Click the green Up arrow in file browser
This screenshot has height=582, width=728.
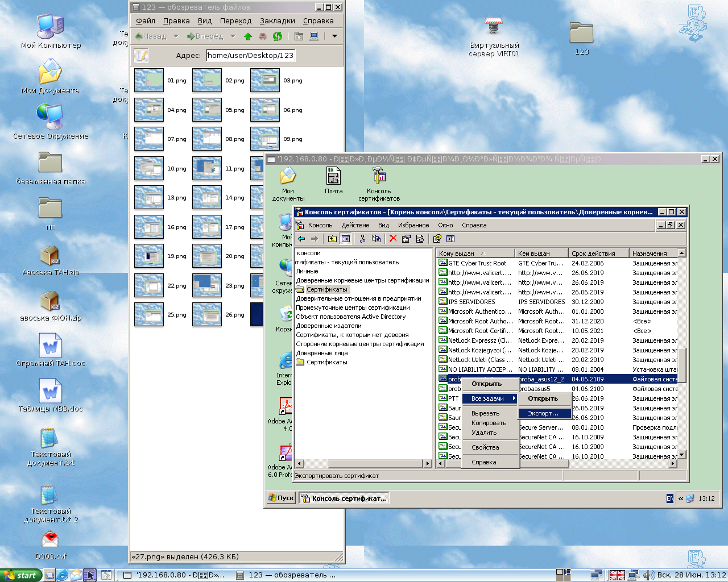click(248, 36)
